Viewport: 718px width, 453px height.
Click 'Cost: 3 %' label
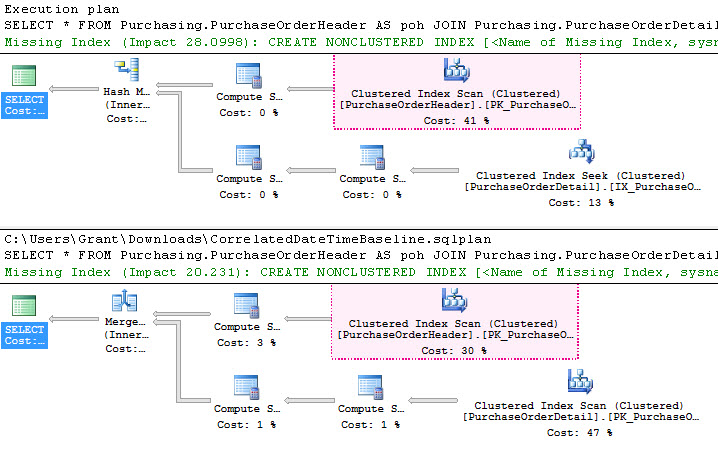(246, 343)
